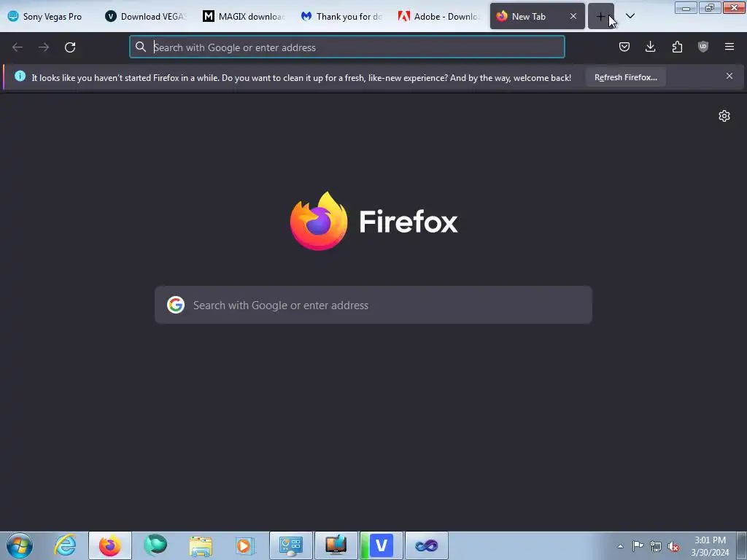747x560 pixels.
Task: Focus the address bar search field
Action: (347, 47)
